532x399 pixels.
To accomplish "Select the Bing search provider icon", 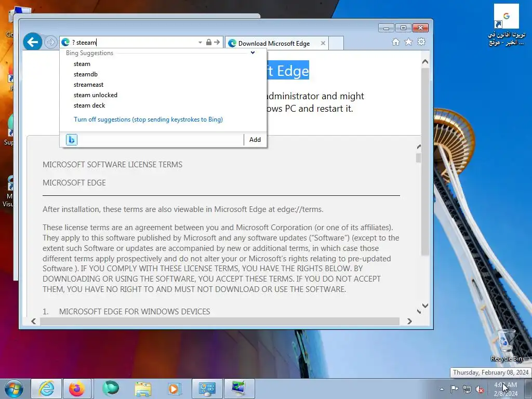I will coord(72,139).
